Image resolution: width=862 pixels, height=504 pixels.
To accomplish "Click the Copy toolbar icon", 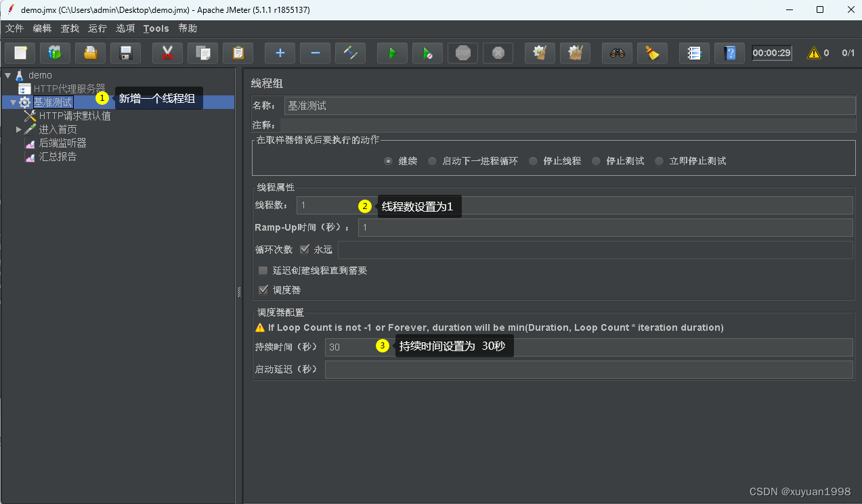I will click(202, 53).
